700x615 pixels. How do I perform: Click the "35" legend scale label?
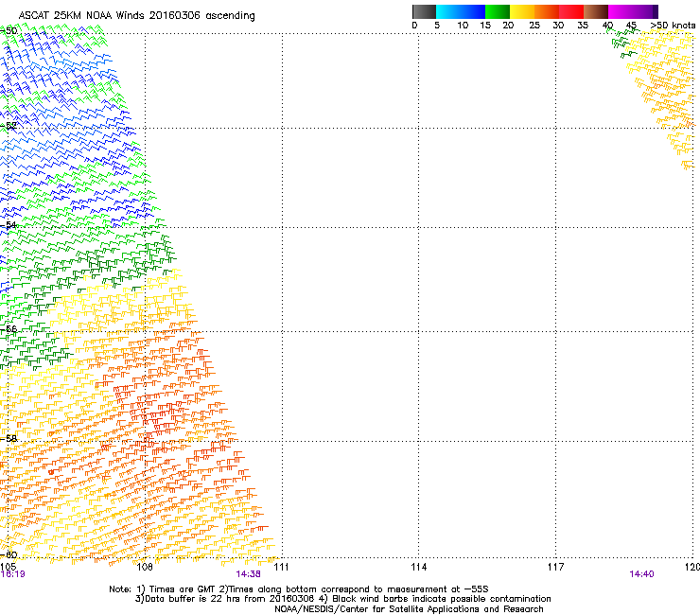(583, 26)
